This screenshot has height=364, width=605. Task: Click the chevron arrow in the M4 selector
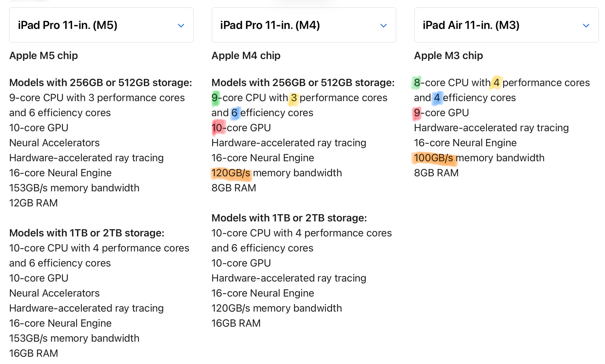pos(383,26)
